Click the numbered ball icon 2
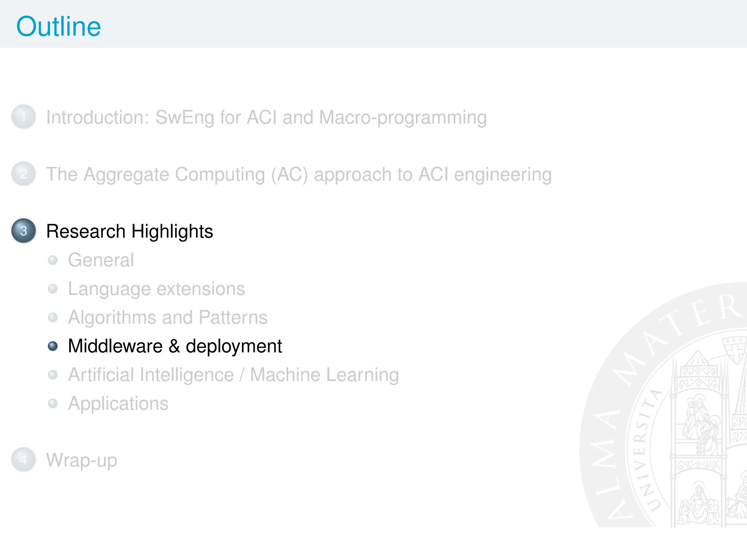Viewport: 747px width, 560px height. [x=24, y=174]
